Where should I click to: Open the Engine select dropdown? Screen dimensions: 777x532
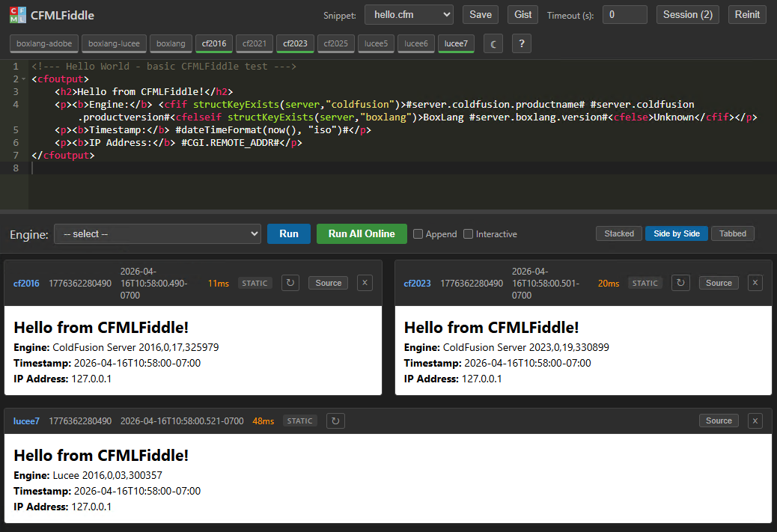158,233
